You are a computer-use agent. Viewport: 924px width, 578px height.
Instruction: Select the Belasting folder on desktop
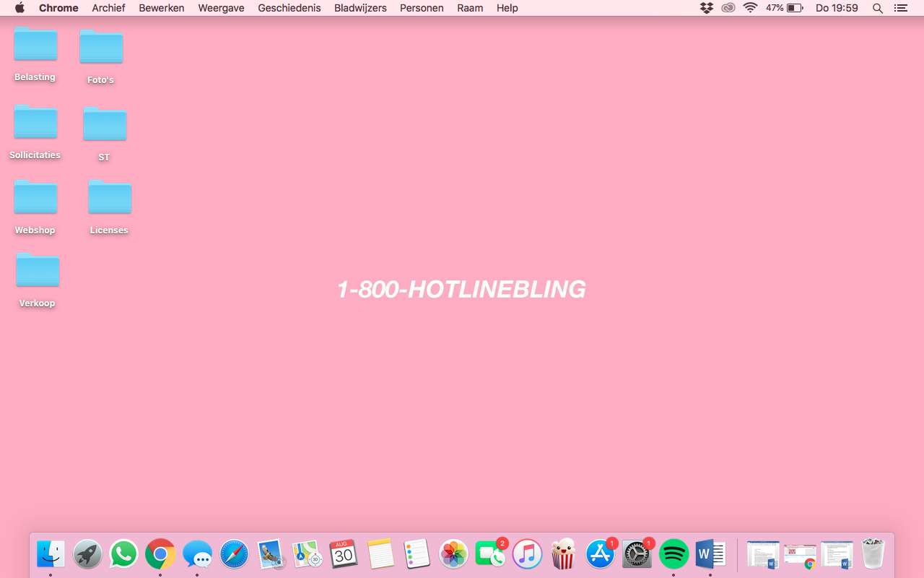coord(35,55)
